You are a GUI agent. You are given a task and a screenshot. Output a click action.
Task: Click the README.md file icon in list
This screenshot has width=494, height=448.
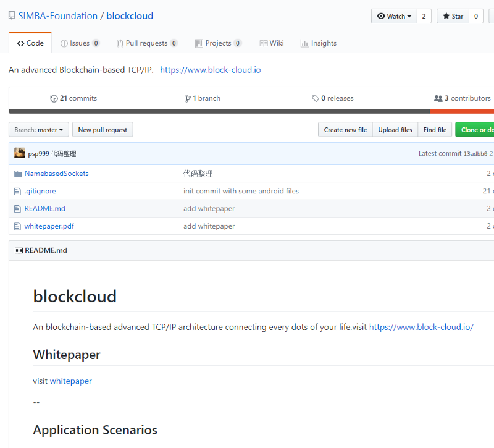pos(18,209)
